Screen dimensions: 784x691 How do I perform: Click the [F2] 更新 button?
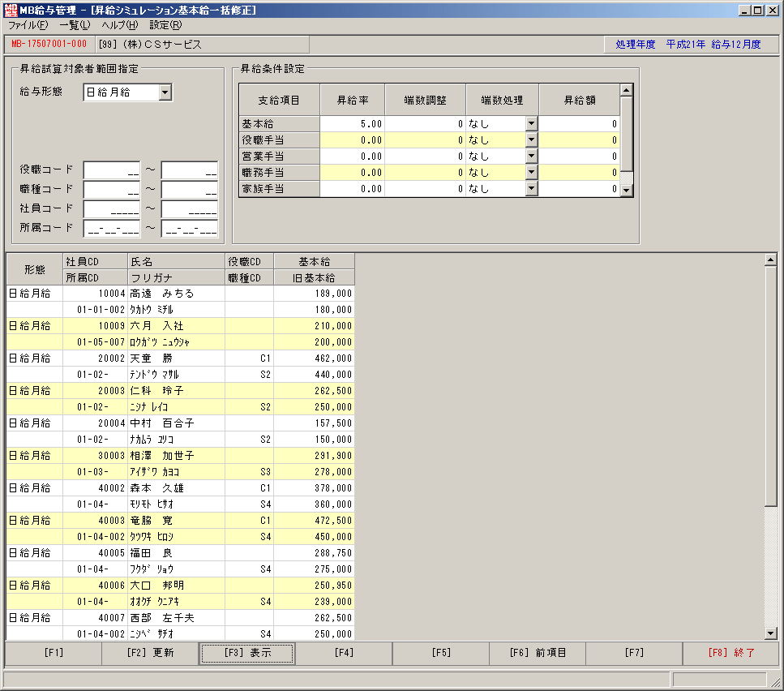(x=150, y=653)
